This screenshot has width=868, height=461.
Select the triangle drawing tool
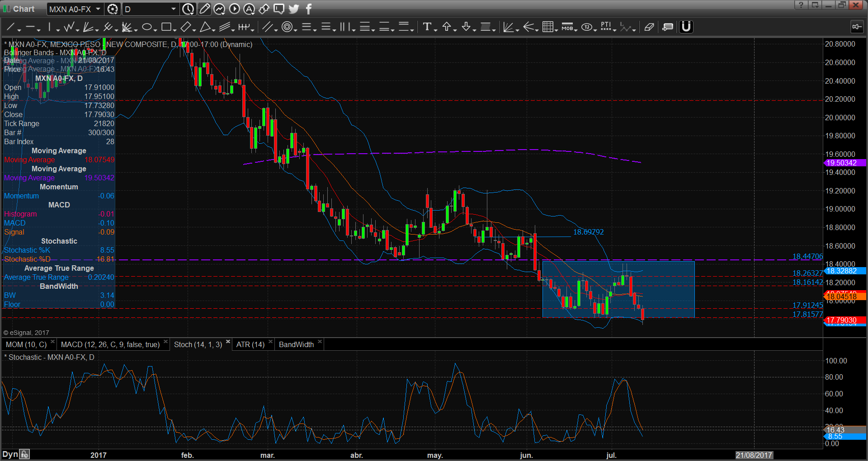[205, 27]
